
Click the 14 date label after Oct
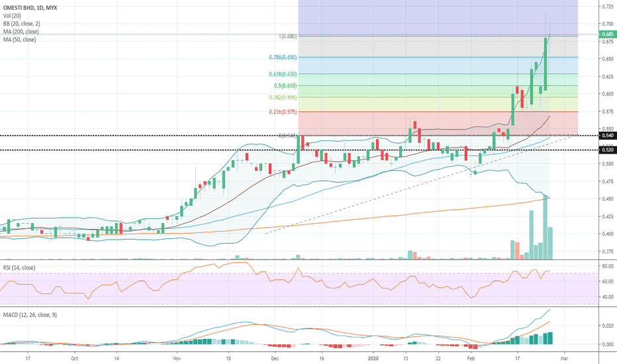[x=117, y=359]
